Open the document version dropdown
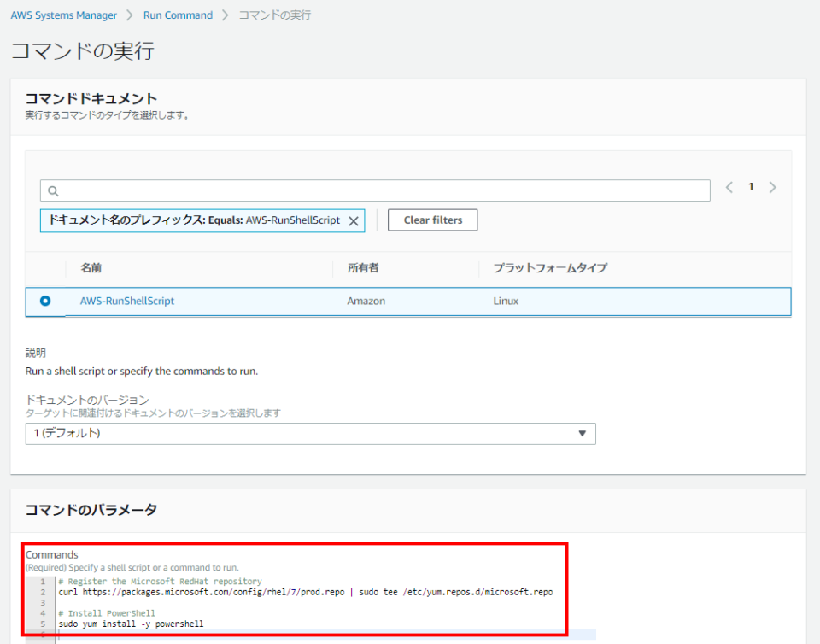 tap(312, 434)
